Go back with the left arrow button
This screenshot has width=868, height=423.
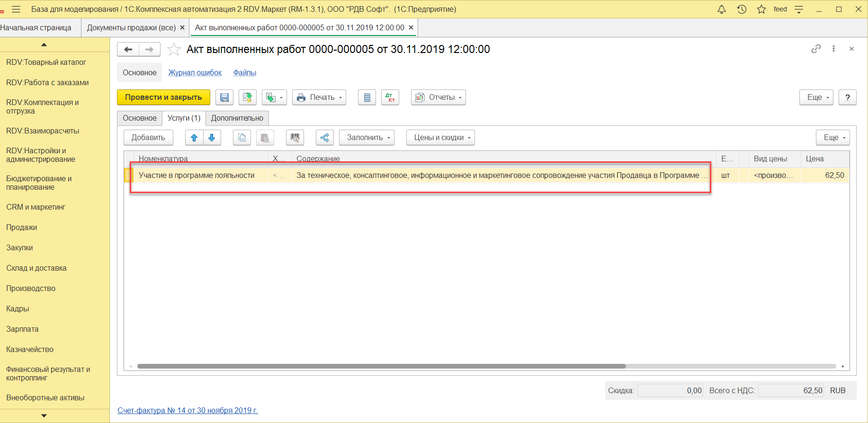click(128, 49)
